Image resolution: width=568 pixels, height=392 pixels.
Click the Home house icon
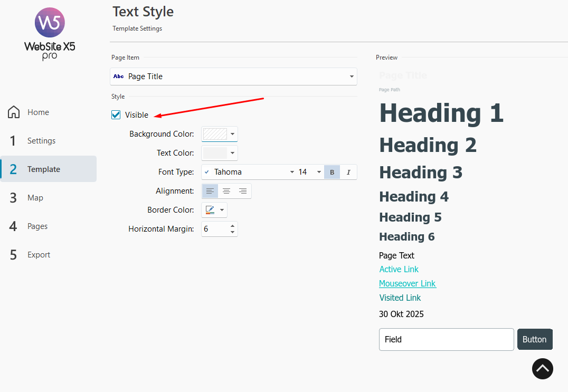point(14,112)
